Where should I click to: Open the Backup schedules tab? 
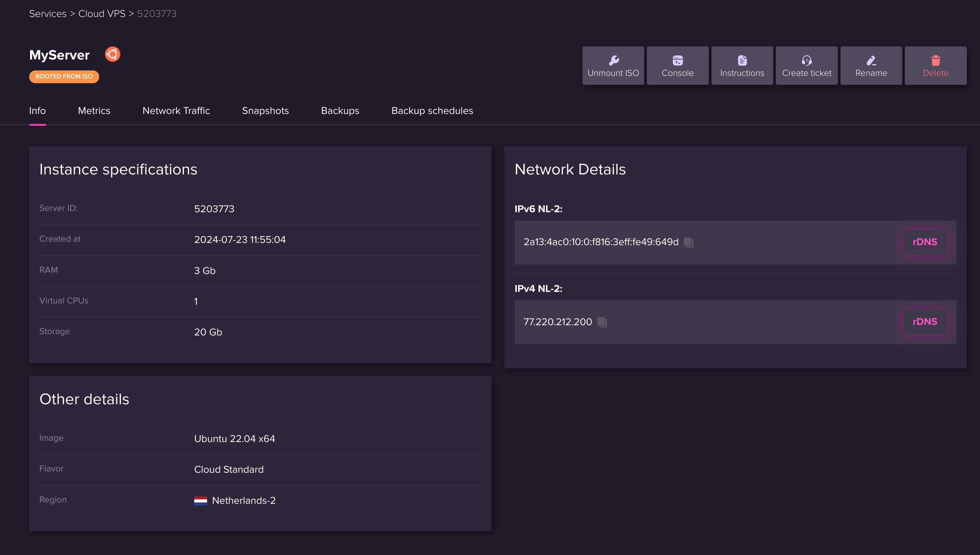click(432, 110)
